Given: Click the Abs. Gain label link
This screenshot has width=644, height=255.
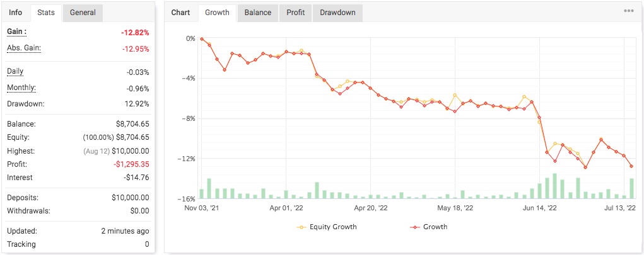Looking at the screenshot, I should pos(23,48).
